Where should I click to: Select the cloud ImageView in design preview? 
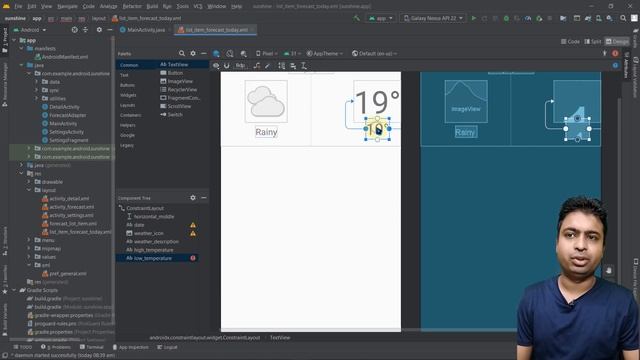(x=266, y=101)
